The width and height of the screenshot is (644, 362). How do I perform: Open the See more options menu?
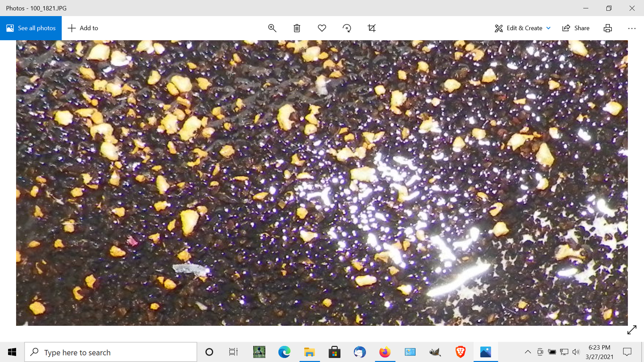click(632, 29)
